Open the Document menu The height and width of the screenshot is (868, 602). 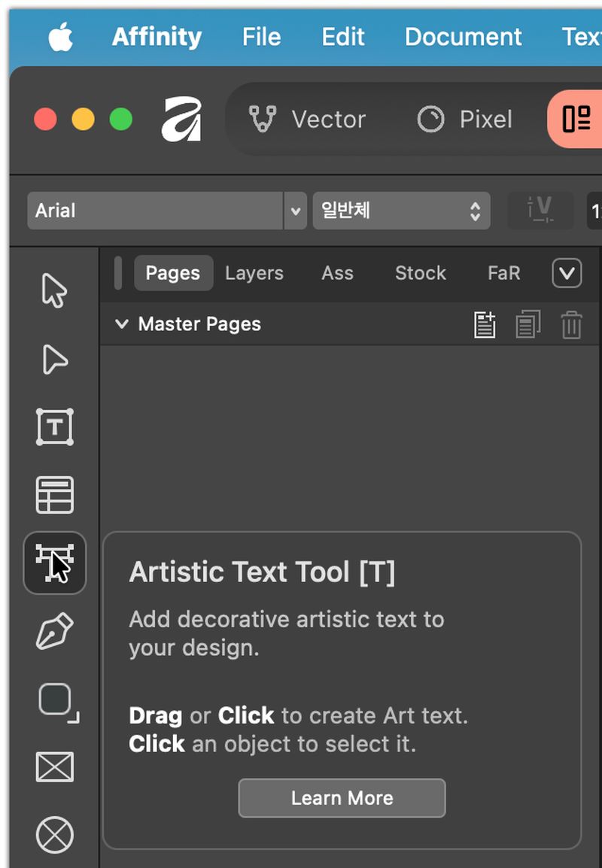463,37
